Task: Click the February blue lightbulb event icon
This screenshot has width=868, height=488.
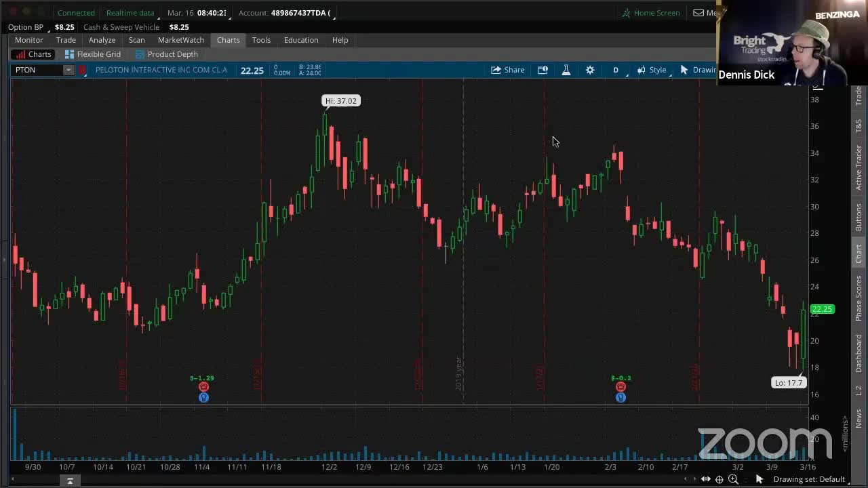Action: click(x=620, y=398)
